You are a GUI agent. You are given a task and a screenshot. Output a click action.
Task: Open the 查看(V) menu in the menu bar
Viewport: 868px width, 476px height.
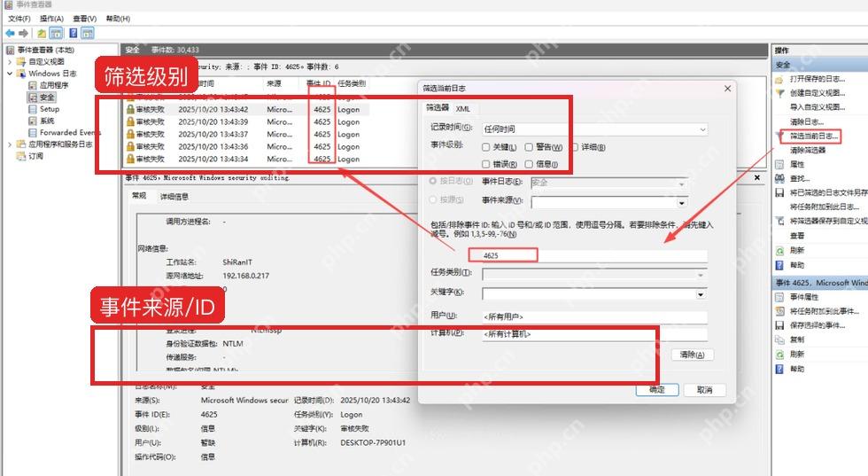pos(85,19)
